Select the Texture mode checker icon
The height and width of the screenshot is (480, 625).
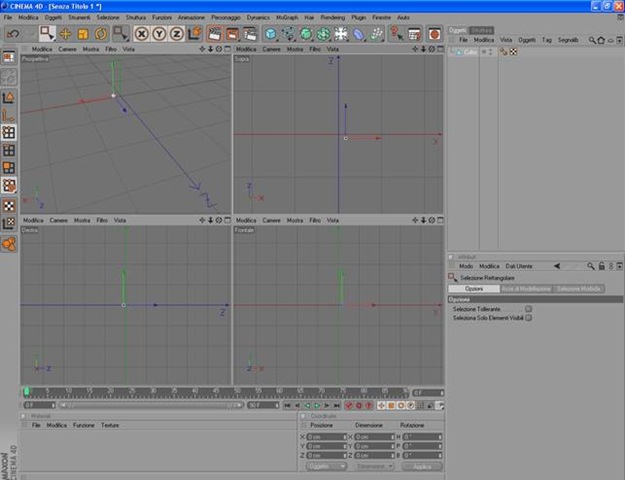(x=9, y=206)
